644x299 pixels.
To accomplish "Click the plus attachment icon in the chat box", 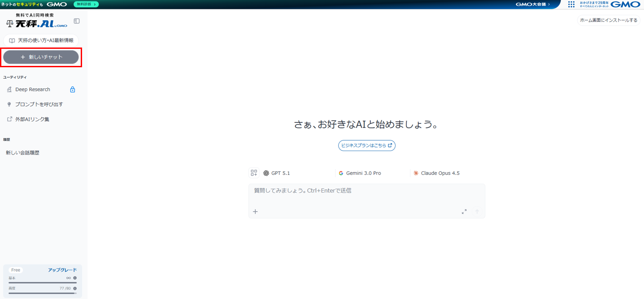I will (255, 211).
